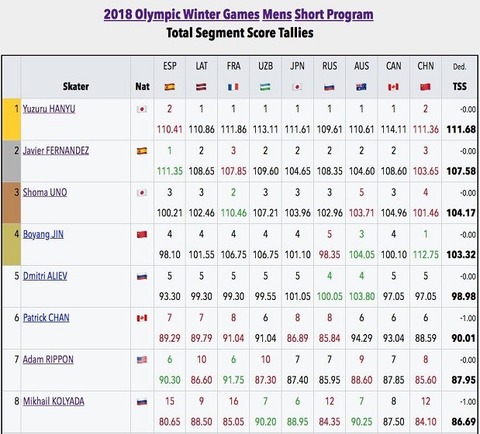Viewport: 480px width, 434px height.
Task: Click the Latvia flag under LAT header
Action: click(201, 87)
